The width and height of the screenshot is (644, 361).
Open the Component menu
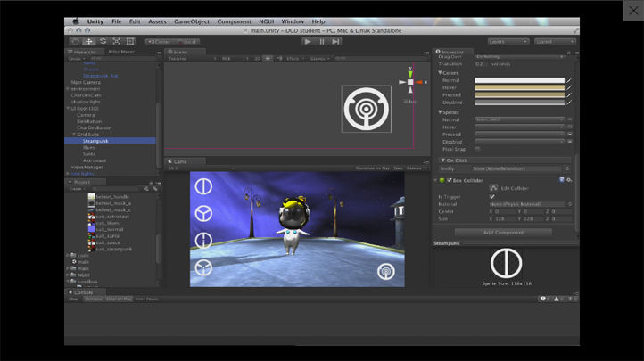pyautogui.click(x=234, y=21)
